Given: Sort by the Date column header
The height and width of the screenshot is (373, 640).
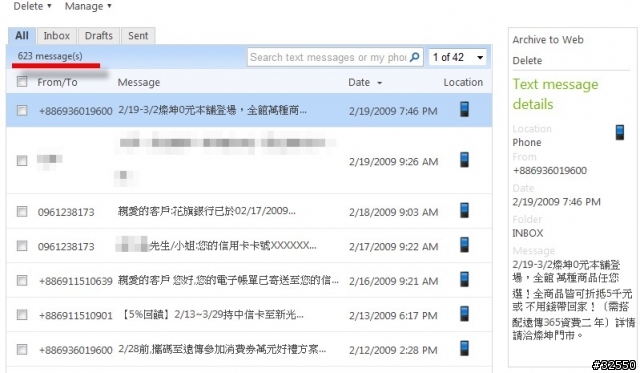Looking at the screenshot, I should coord(359,82).
